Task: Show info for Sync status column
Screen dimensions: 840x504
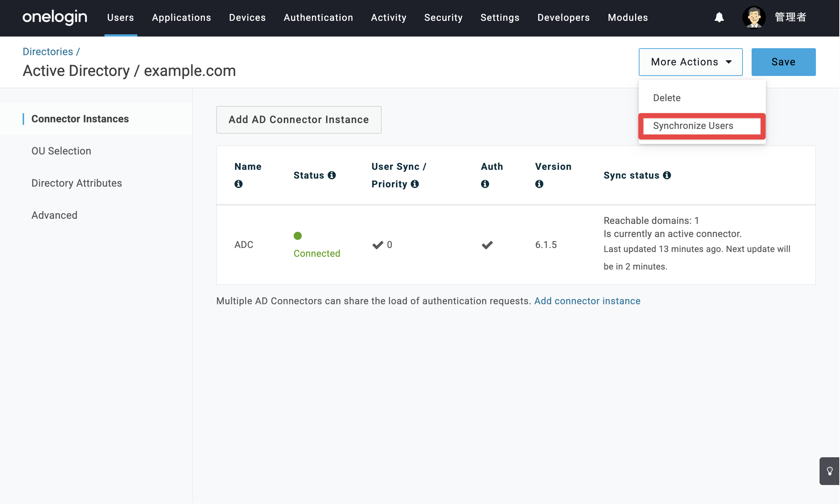Action: (x=667, y=175)
